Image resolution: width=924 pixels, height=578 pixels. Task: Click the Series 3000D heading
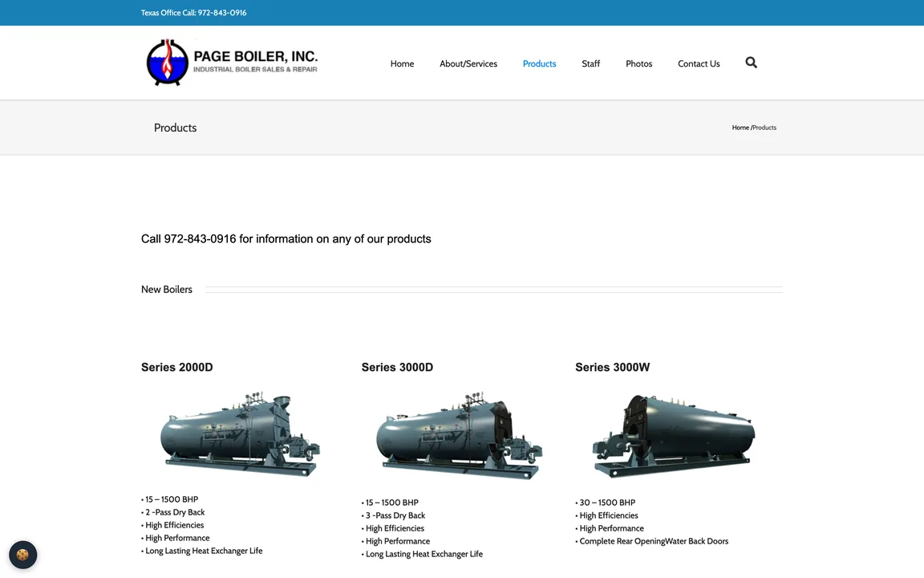(x=397, y=367)
